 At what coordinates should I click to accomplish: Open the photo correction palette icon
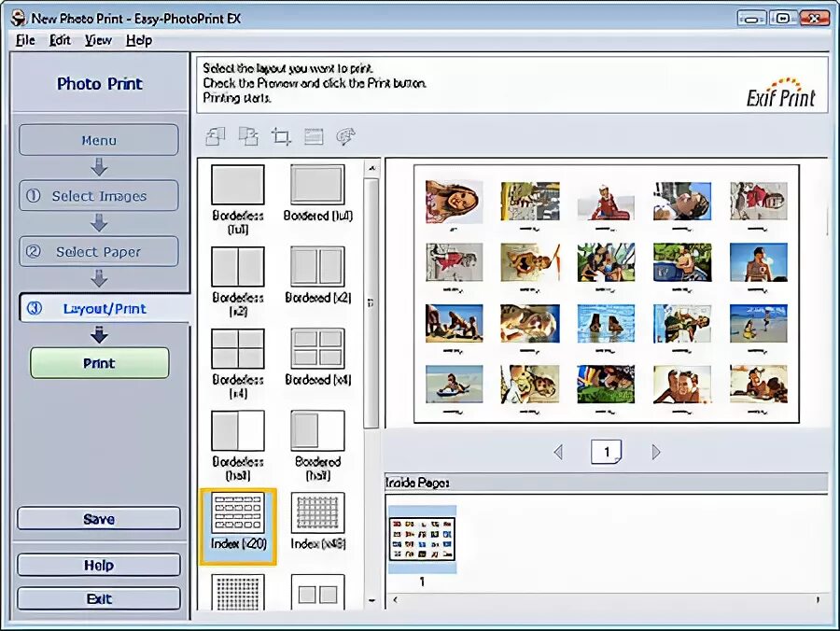coord(345,136)
